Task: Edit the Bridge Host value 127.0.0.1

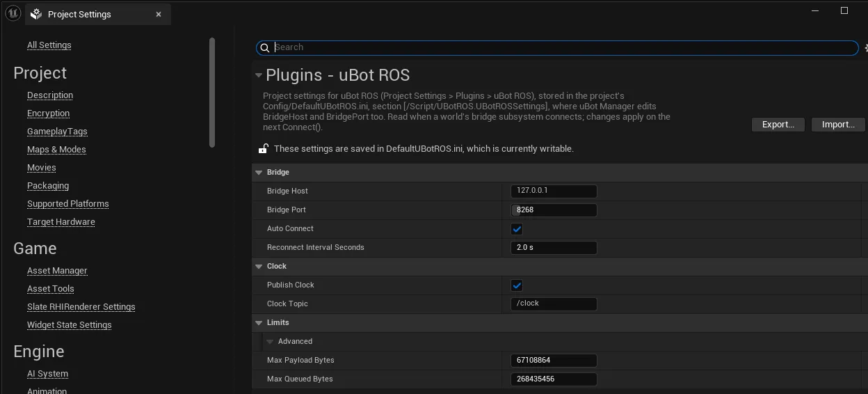Action: pos(554,191)
